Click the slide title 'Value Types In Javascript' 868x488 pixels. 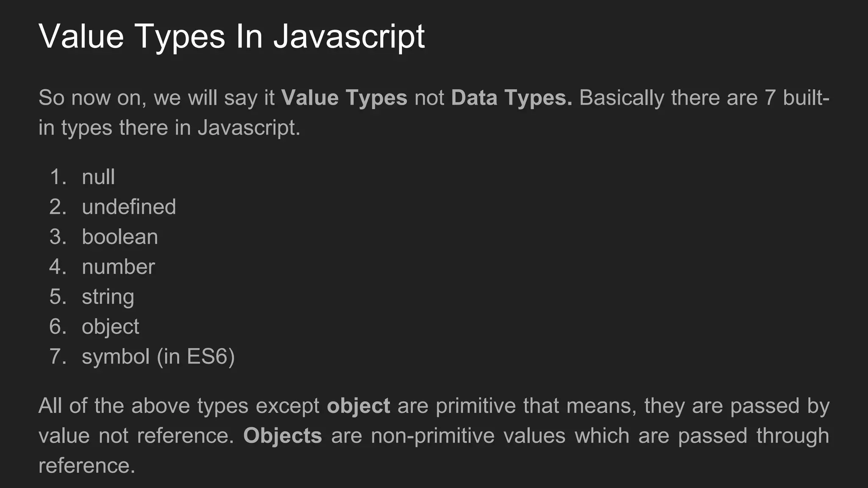[x=231, y=36]
